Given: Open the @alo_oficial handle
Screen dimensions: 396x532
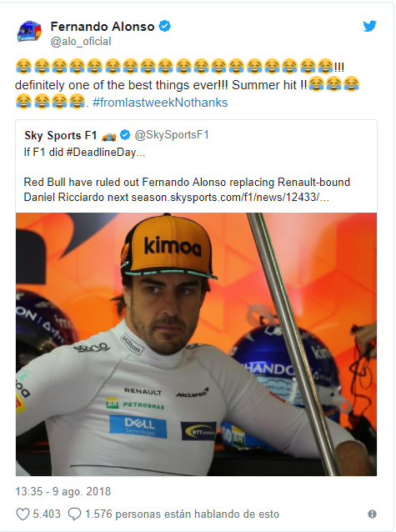Looking at the screenshot, I should 81,42.
